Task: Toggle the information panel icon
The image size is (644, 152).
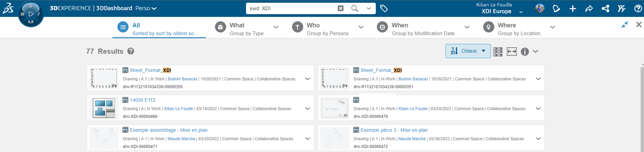Action: (525, 51)
